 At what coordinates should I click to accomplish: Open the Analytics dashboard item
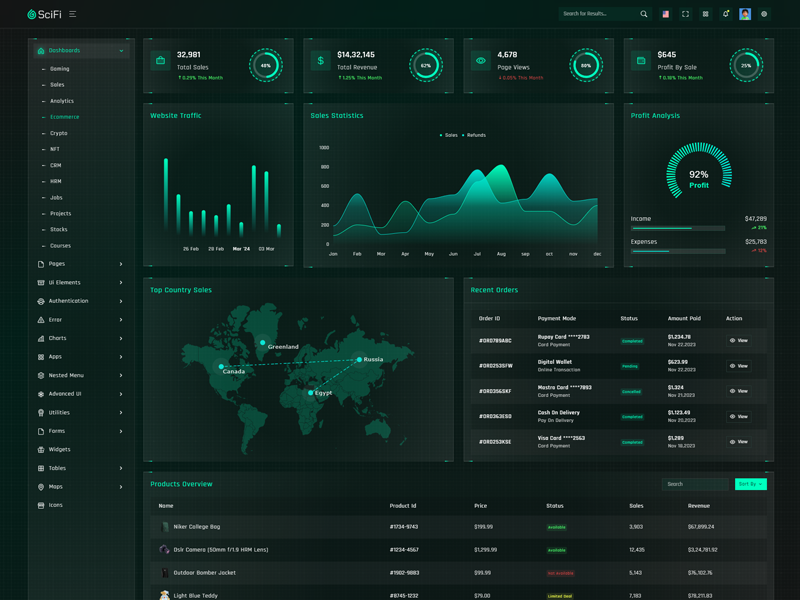pos(62,101)
